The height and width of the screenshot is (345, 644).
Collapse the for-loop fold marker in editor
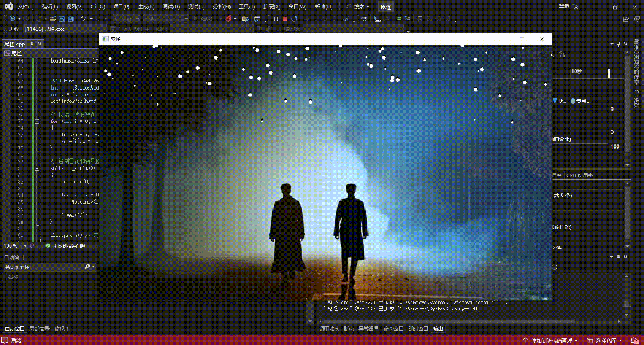[x=36, y=121]
